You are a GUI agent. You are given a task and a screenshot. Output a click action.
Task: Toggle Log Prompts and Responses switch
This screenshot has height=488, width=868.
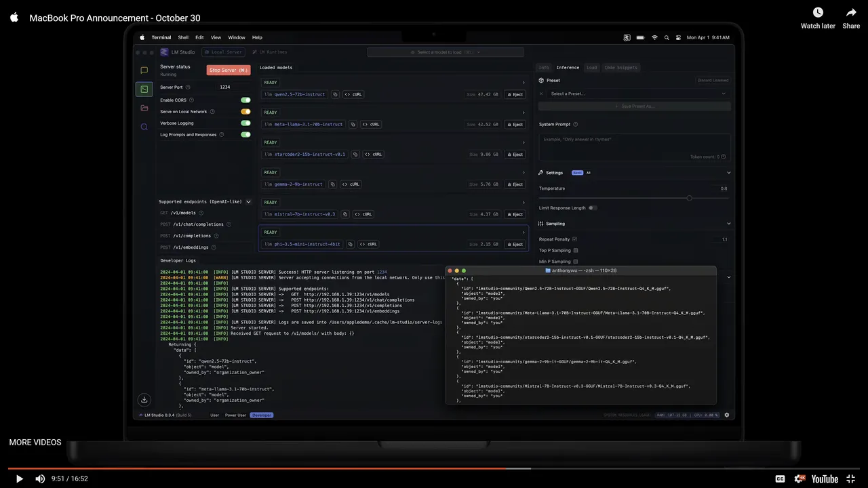coord(245,135)
